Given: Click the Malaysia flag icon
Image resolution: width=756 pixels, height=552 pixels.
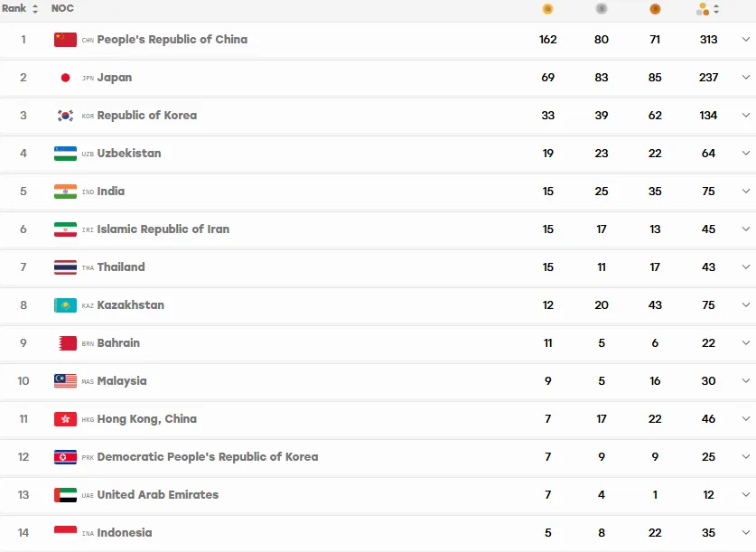Looking at the screenshot, I should (65, 381).
